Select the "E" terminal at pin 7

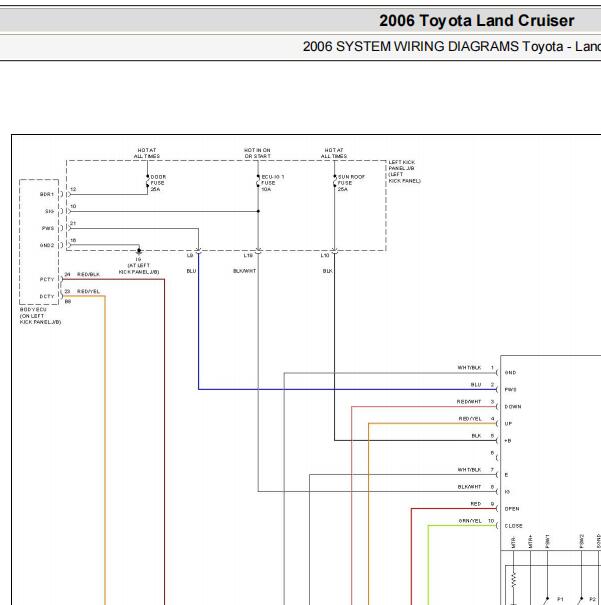click(x=506, y=475)
